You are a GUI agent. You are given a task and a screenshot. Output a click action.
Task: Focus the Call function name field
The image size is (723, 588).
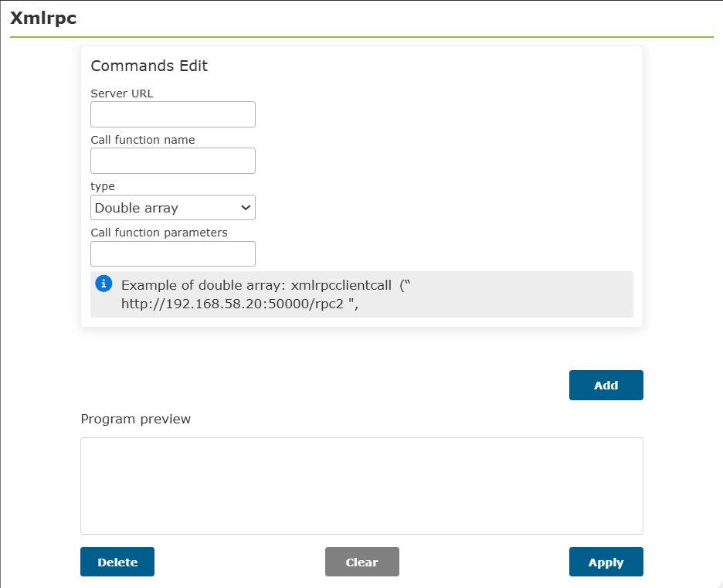click(x=173, y=161)
